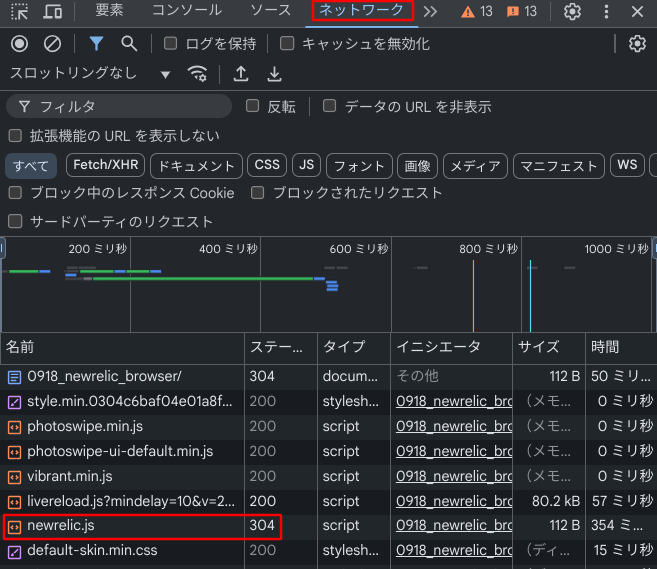Filter by マニフェスト type
This screenshot has height=569, width=657.
(559, 166)
